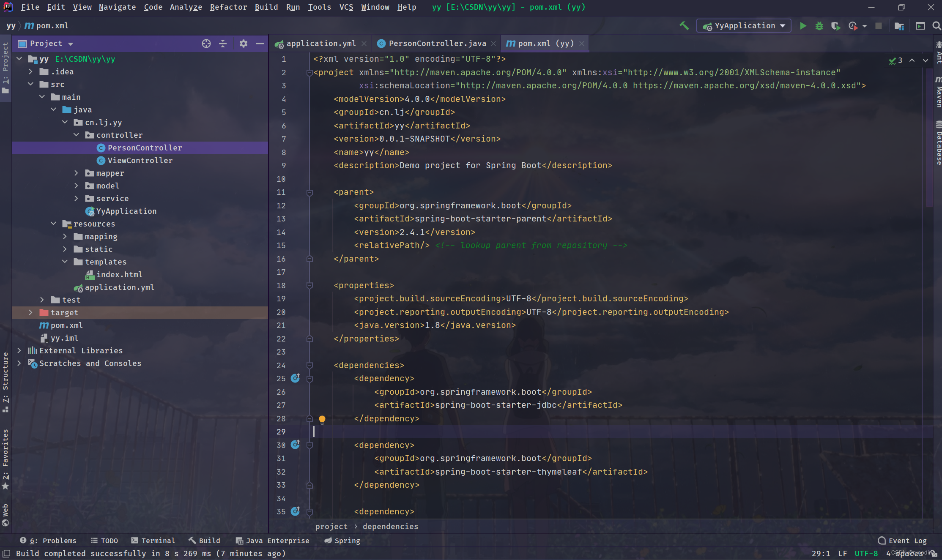
Task: Open Project panel settings gear
Action: tap(243, 44)
